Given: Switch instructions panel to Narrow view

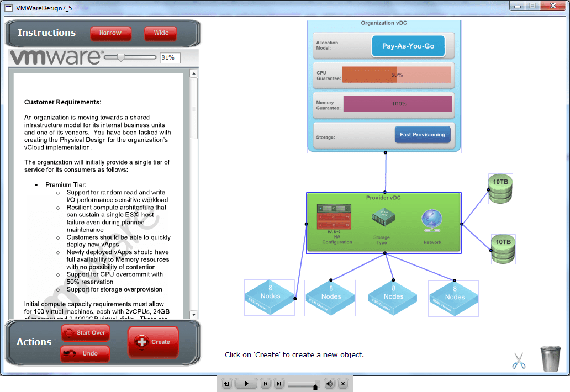Looking at the screenshot, I should pos(110,33).
